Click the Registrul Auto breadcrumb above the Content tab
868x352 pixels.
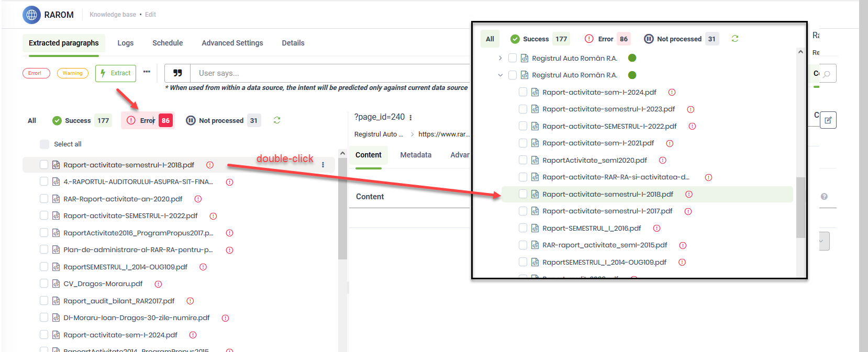379,134
